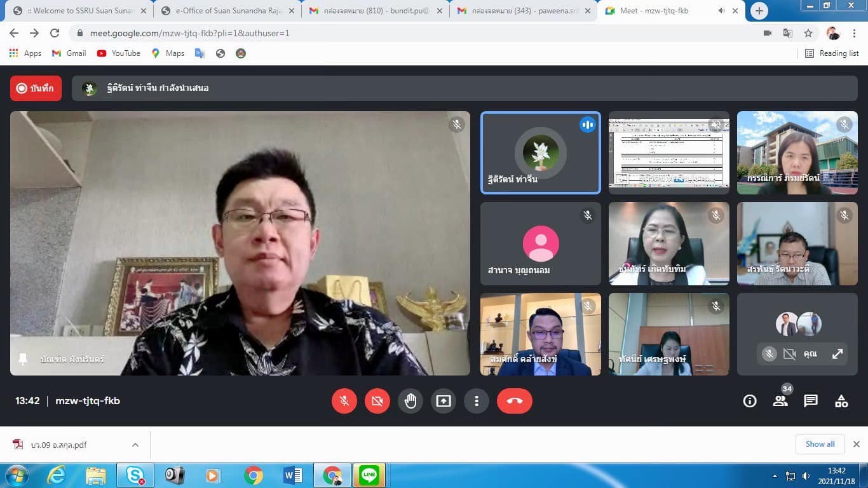Show participants list with 34 badge
The height and width of the screenshot is (488, 868).
pos(780,400)
